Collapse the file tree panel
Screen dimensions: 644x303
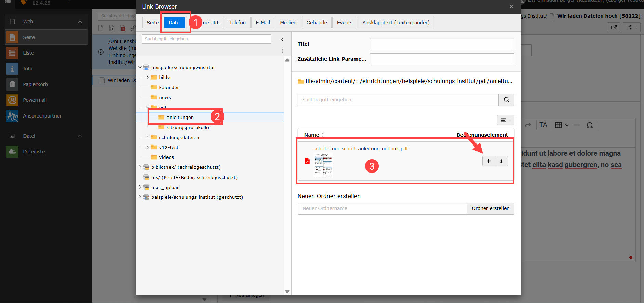pyautogui.click(x=282, y=39)
